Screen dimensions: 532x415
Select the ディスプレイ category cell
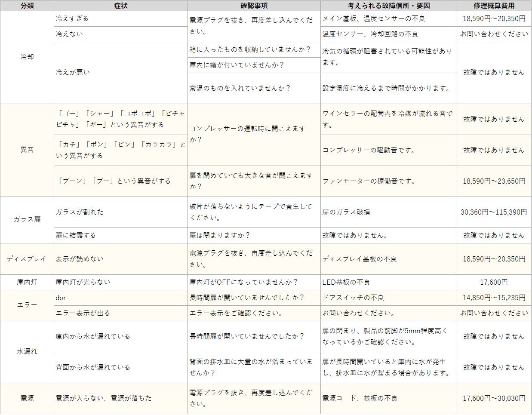pos(27,258)
